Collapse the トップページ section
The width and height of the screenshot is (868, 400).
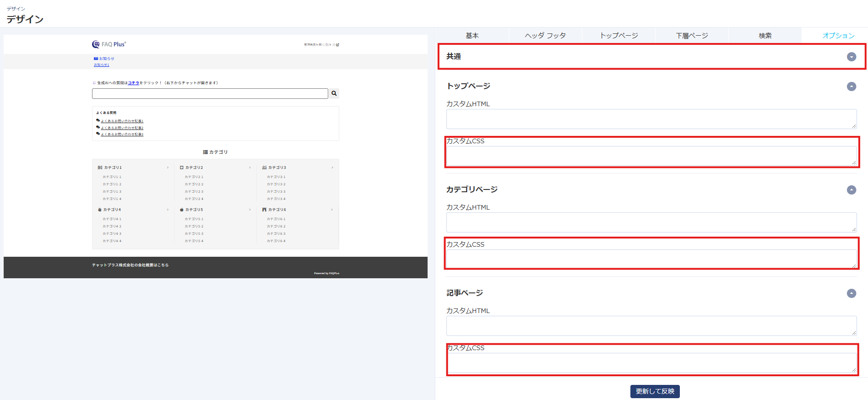(852, 86)
